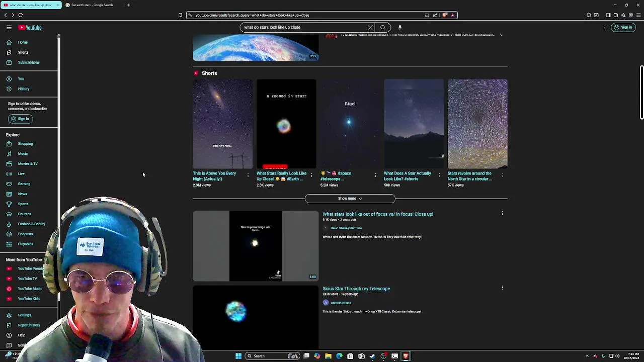
Task: Open Live under Explore
Action: [x=21, y=174]
